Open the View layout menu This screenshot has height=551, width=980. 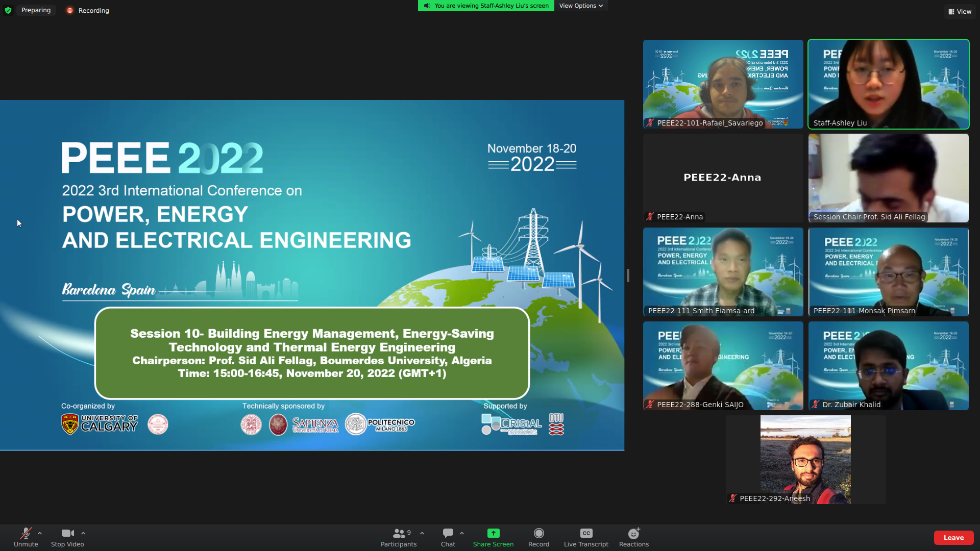coord(960,11)
